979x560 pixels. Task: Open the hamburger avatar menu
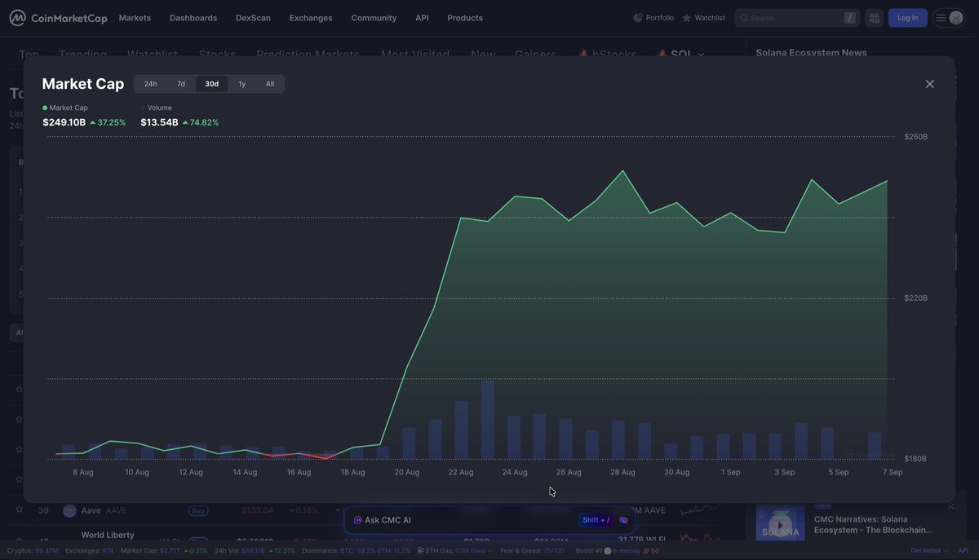949,18
